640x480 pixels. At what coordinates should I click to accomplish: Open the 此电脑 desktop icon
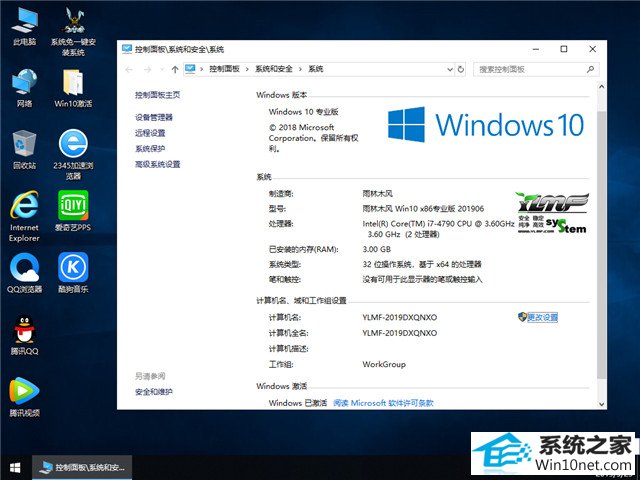tap(24, 27)
